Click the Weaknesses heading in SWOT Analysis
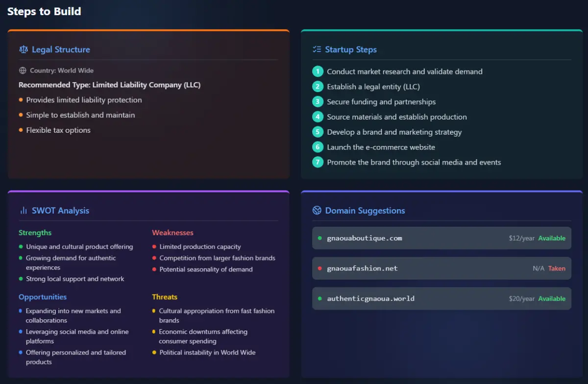 tap(172, 233)
